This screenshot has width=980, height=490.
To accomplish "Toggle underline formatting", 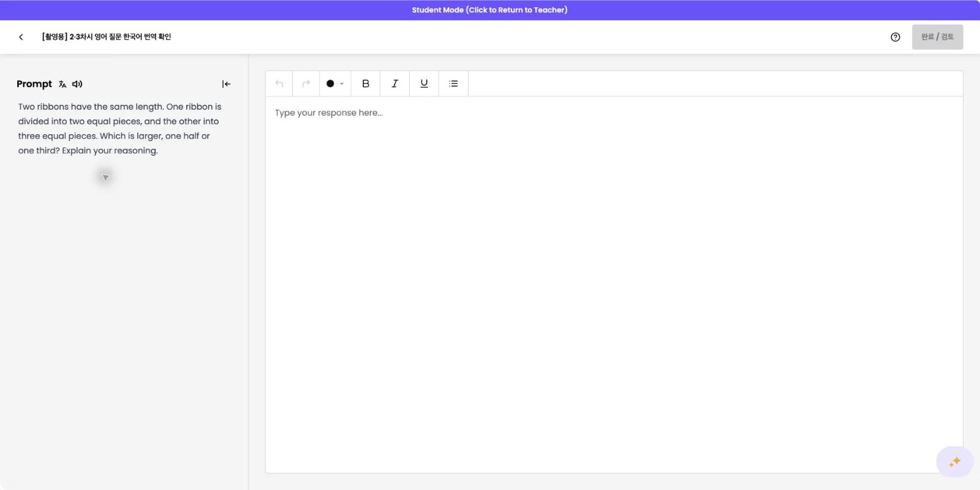I will (x=424, y=83).
